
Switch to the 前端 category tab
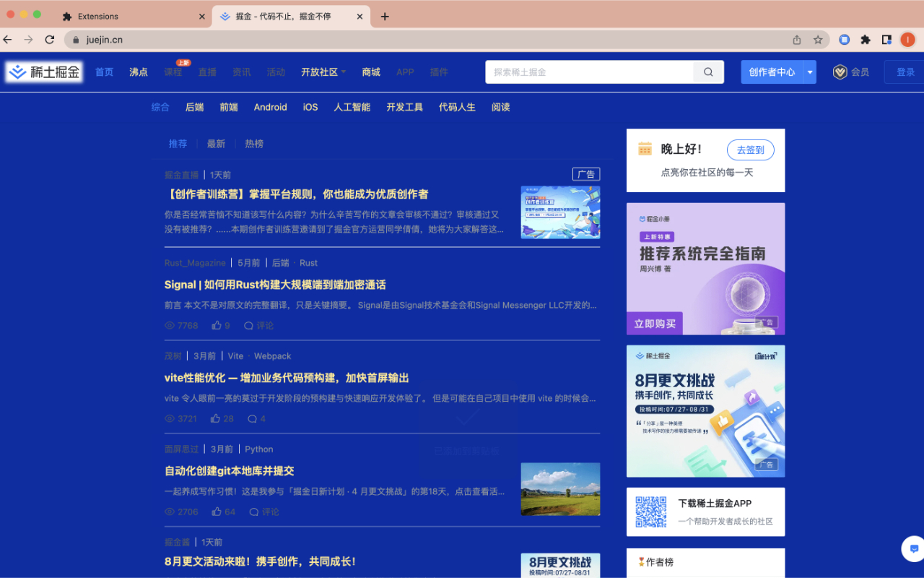pos(229,107)
